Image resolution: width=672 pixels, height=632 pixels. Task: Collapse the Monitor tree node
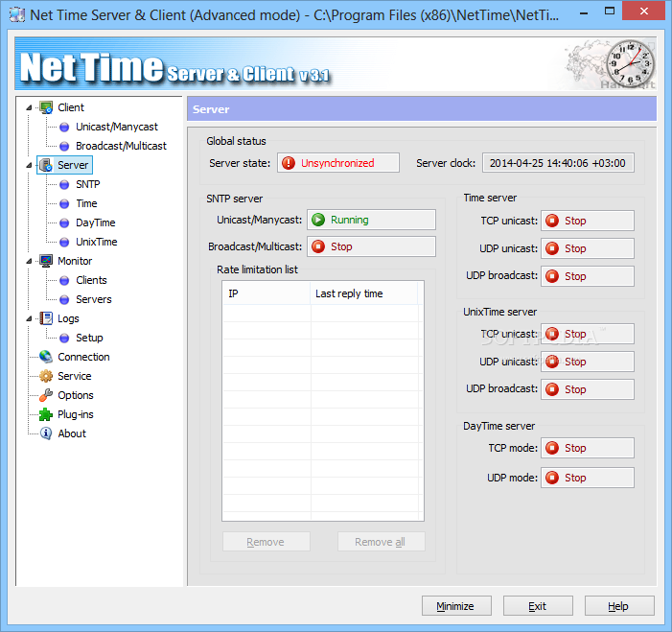tap(29, 261)
